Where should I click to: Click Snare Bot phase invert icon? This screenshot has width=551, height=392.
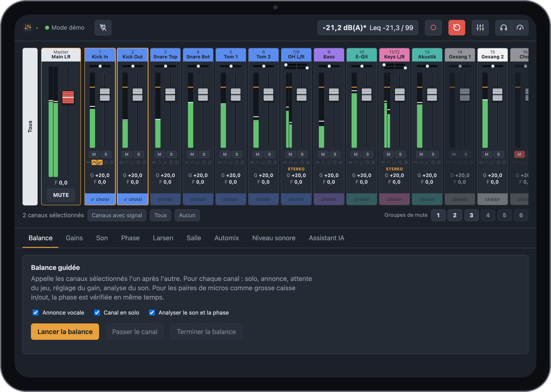209,163
